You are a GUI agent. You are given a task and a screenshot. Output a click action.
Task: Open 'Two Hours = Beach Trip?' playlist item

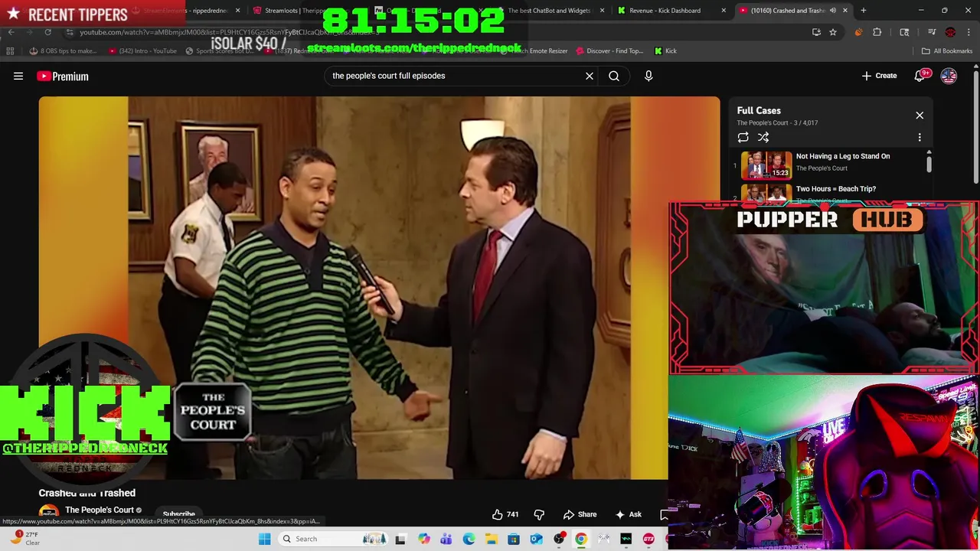[x=835, y=189]
